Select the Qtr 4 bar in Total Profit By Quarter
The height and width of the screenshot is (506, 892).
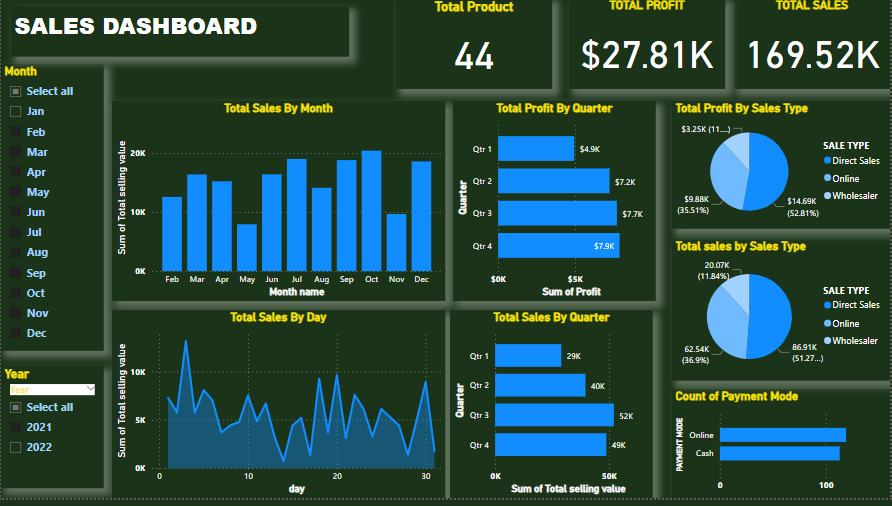point(558,246)
